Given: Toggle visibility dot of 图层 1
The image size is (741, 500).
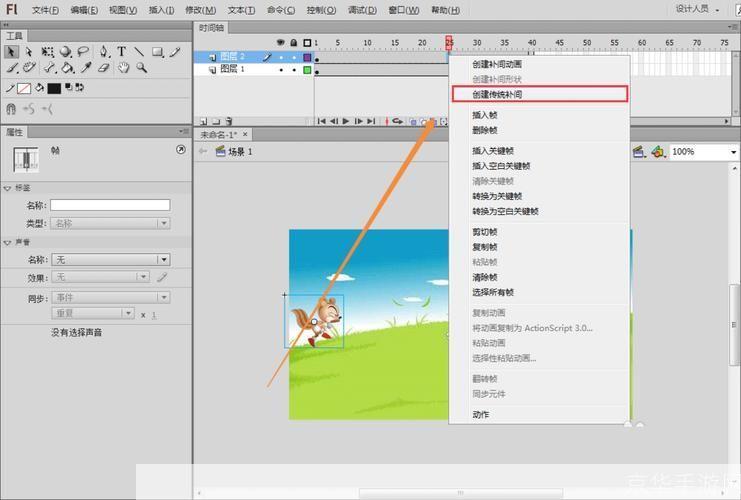Looking at the screenshot, I should click(x=281, y=70).
